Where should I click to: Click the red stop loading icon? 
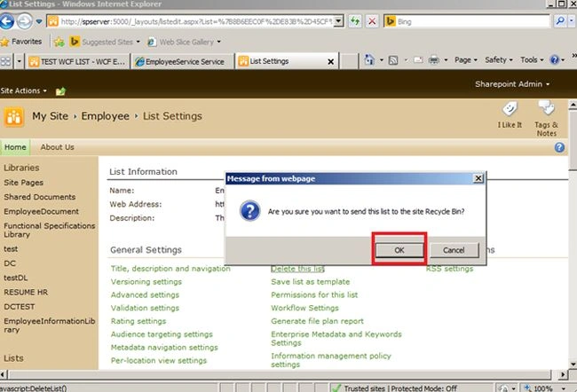pos(372,21)
